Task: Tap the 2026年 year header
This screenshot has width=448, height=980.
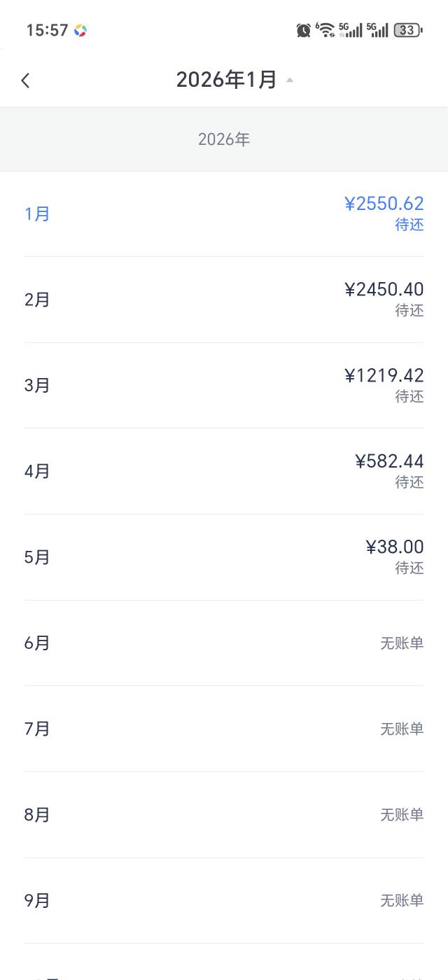Action: click(x=224, y=139)
